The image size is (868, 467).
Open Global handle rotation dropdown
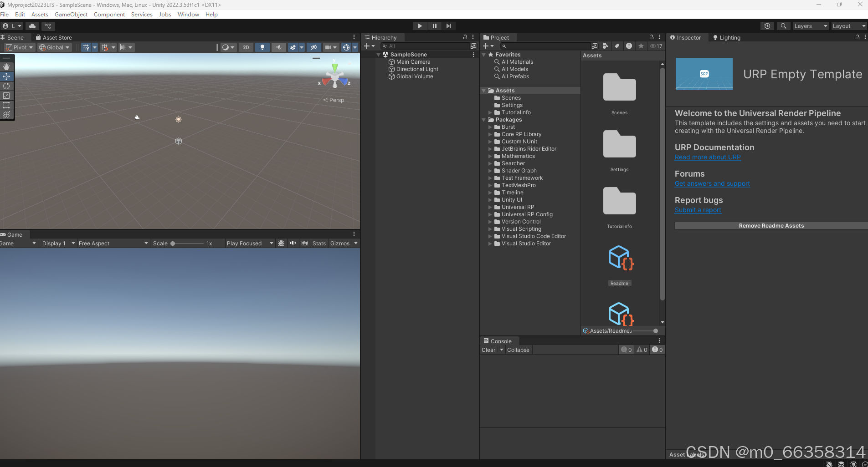pos(54,47)
